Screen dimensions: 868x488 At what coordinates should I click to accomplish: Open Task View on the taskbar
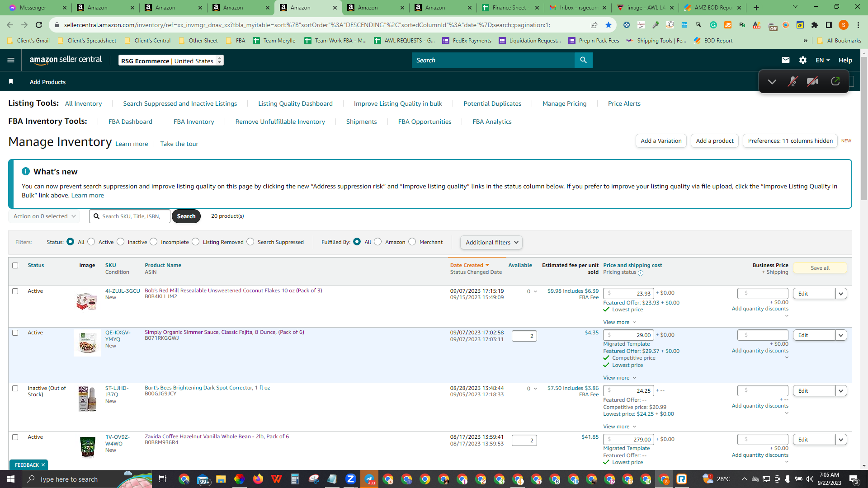pos(163,479)
